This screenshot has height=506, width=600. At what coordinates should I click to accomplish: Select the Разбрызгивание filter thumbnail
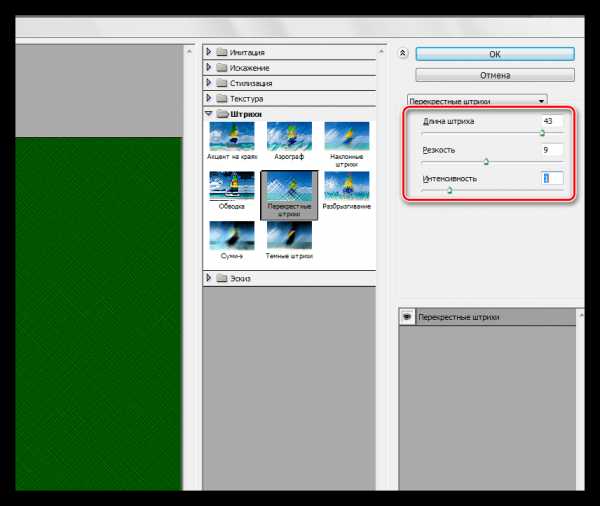pyautogui.click(x=346, y=186)
